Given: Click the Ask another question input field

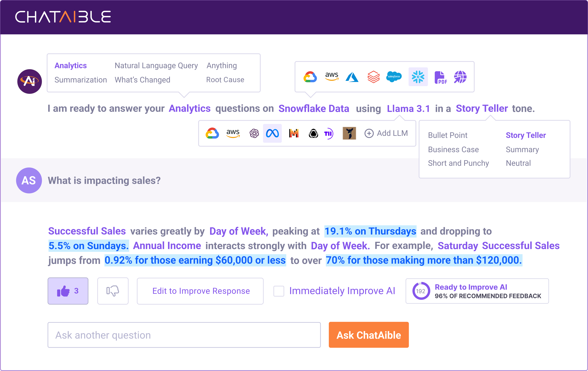Looking at the screenshot, I should (x=185, y=335).
